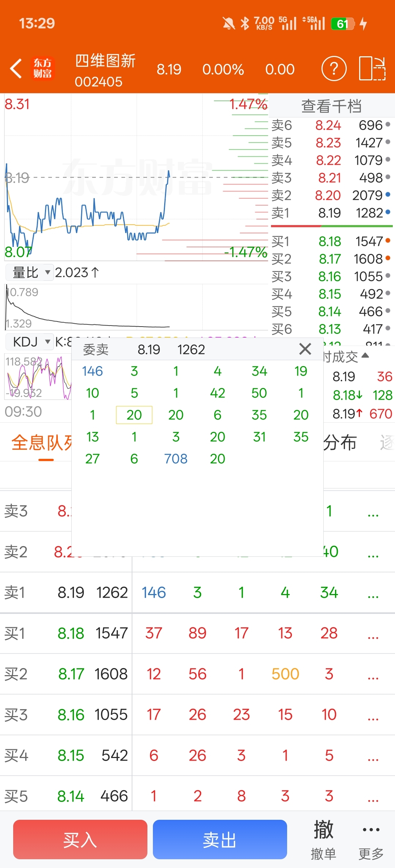Select the 708 order in popup
This screenshot has width=395, height=868.
pos(176,459)
